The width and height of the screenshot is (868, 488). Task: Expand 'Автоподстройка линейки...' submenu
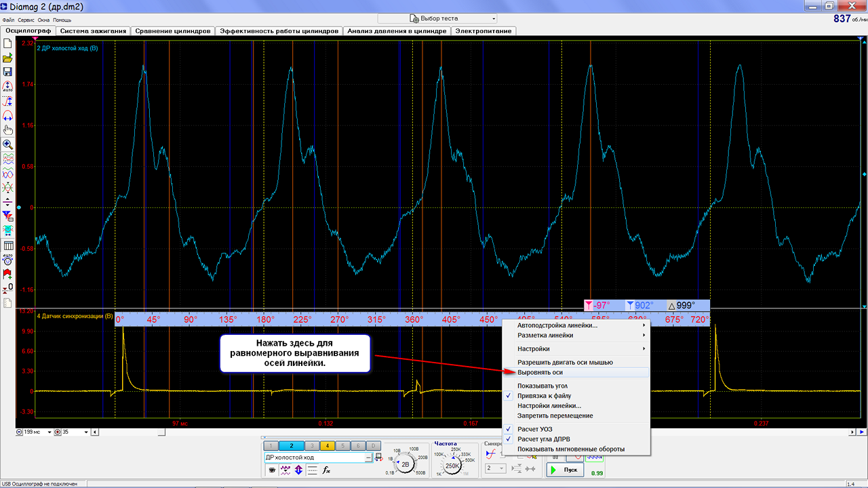click(576, 325)
